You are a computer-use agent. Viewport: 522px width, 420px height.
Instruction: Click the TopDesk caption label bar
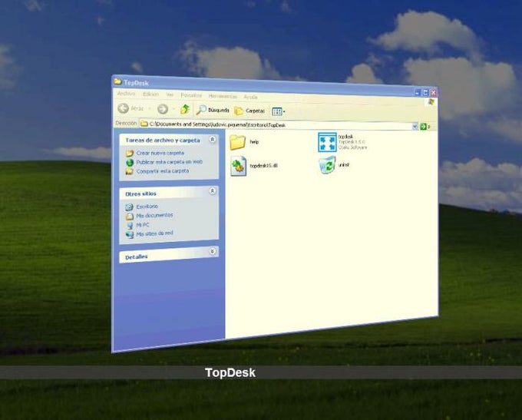point(261,372)
